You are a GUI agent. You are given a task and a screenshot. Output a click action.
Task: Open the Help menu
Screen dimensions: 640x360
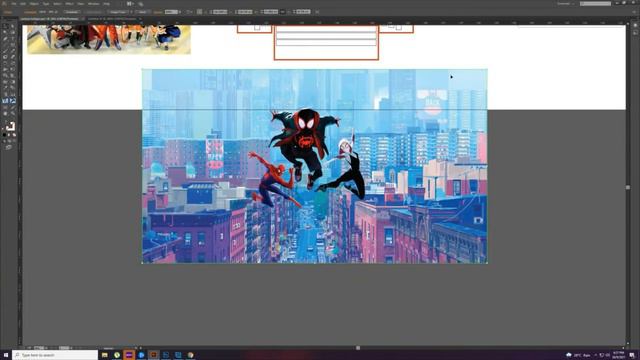pyautogui.click(x=106, y=4)
